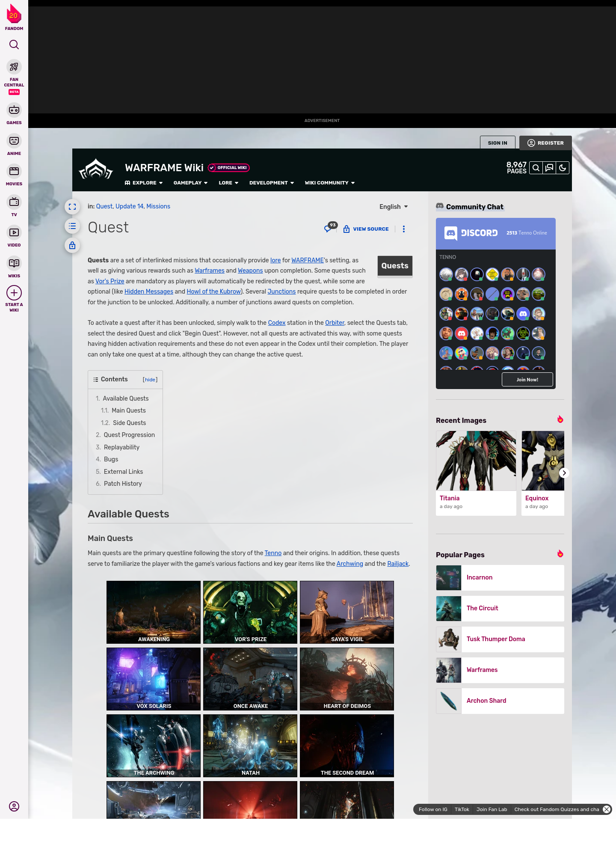Follow the Vor's Prize link in text
This screenshot has width=616, height=856.
point(110,281)
